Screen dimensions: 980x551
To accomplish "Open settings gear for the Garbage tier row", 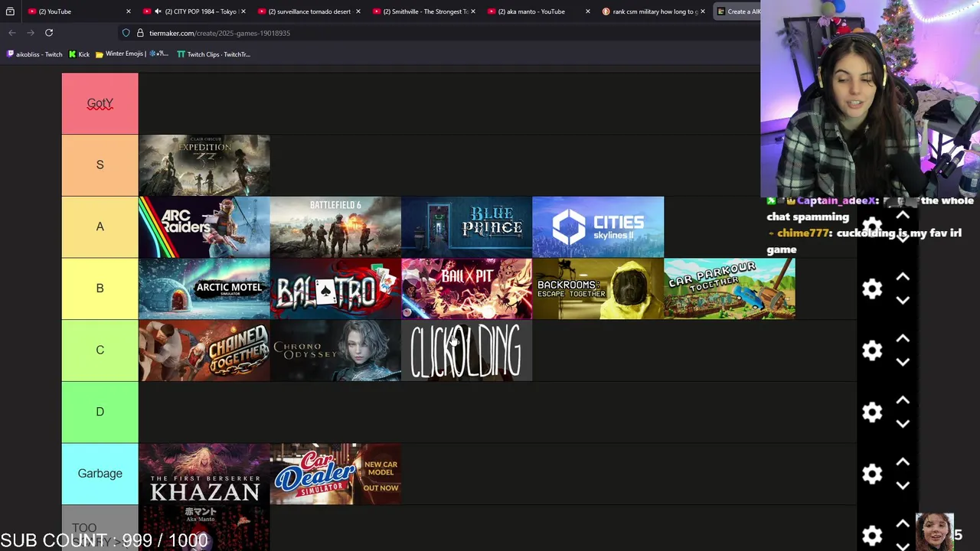I will pyautogui.click(x=872, y=474).
